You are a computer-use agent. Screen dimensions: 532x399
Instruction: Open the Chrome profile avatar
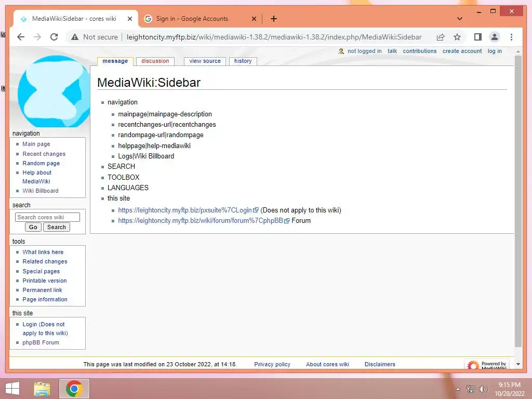coord(495,37)
